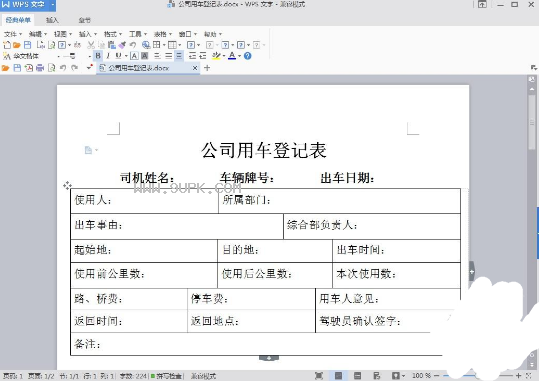This screenshot has height=382, width=540.
Task: Select the Format Painter brush
Action: [122, 45]
